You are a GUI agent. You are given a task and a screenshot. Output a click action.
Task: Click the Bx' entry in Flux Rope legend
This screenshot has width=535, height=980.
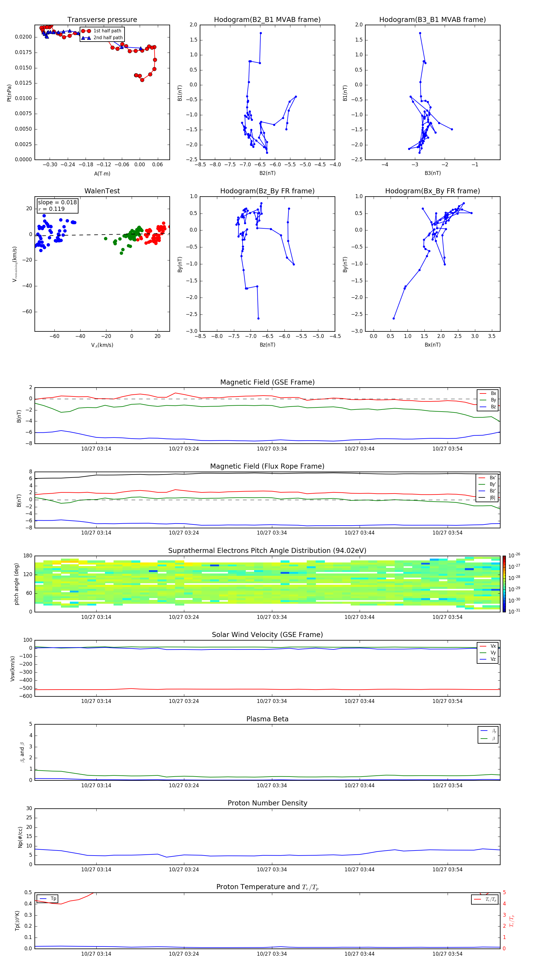tap(487, 478)
